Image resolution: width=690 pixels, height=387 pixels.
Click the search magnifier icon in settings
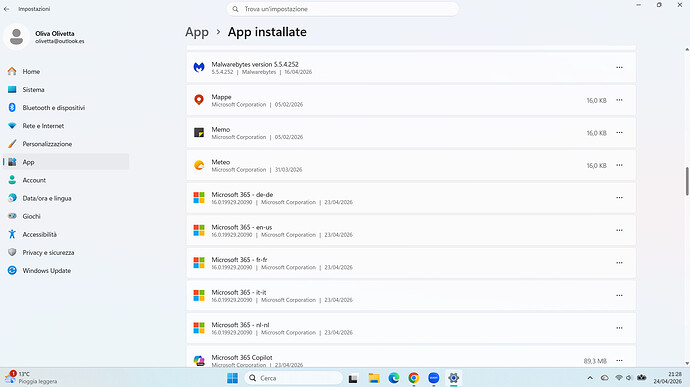(235, 9)
